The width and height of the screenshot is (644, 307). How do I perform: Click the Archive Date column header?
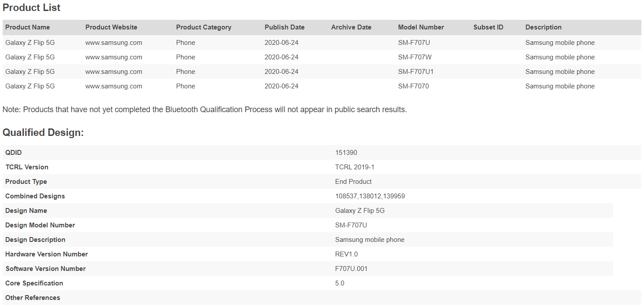pyautogui.click(x=351, y=27)
